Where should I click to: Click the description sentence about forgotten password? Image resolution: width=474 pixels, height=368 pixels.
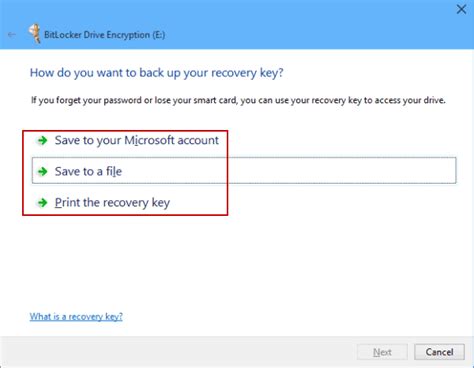[x=238, y=100]
